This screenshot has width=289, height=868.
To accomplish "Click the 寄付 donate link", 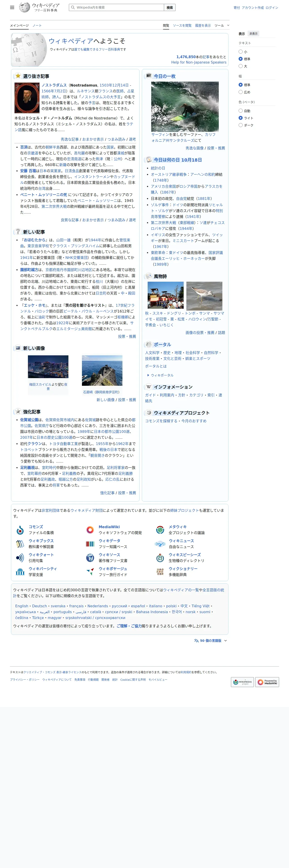I will [237, 8].
